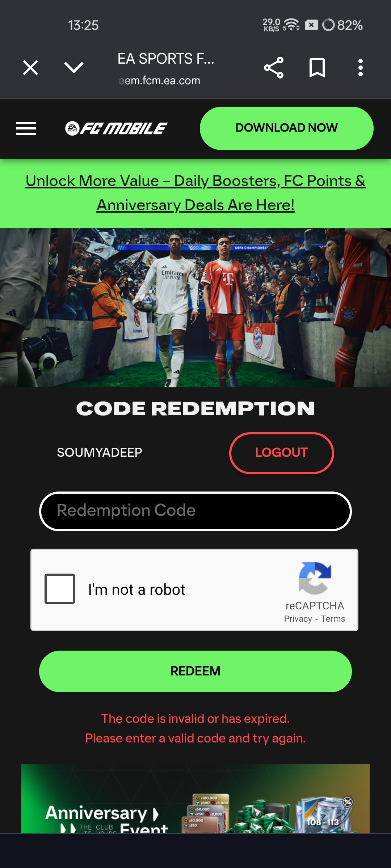
Task: Click the Champions League hero banner
Action: [x=195, y=308]
